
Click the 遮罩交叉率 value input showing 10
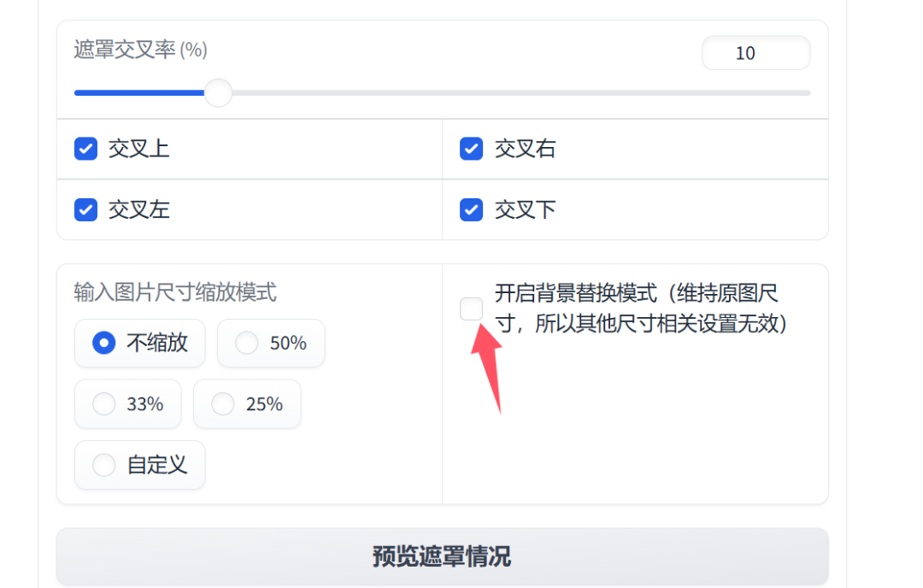755,53
